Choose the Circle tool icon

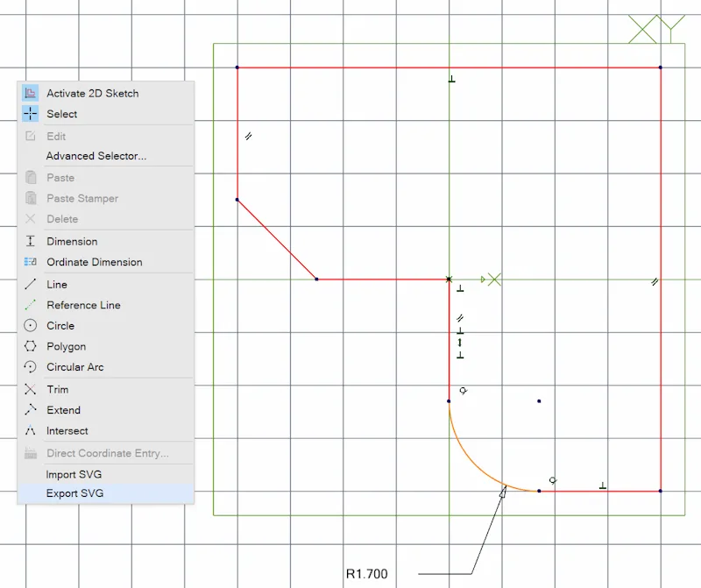point(31,325)
